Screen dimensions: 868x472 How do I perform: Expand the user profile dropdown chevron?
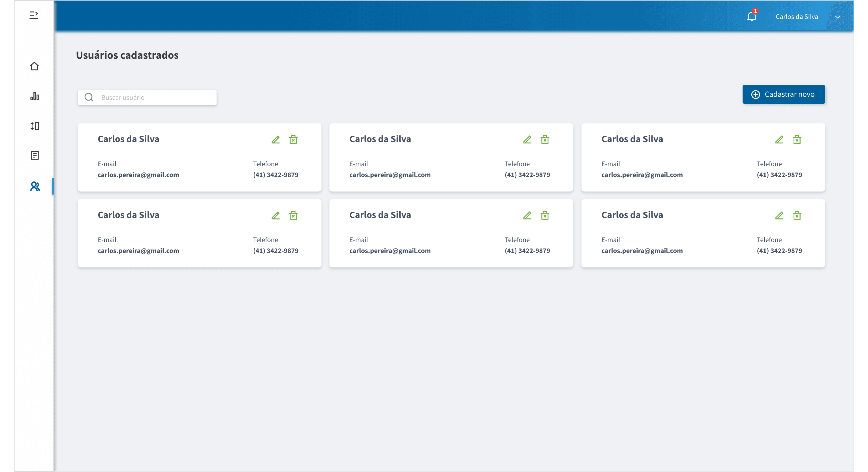(x=837, y=17)
